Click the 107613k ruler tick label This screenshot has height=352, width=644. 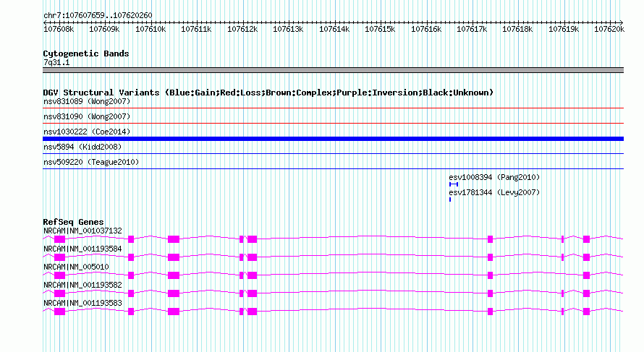(288, 29)
